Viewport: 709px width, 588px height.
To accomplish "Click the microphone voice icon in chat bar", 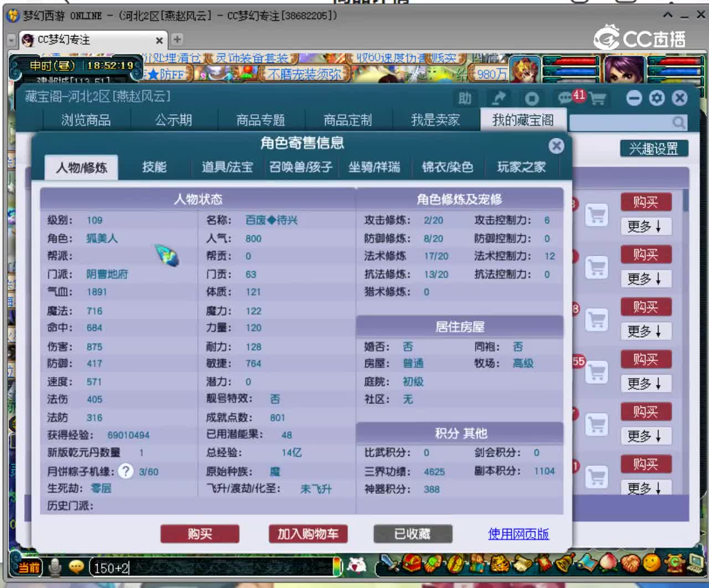I will (54, 567).
